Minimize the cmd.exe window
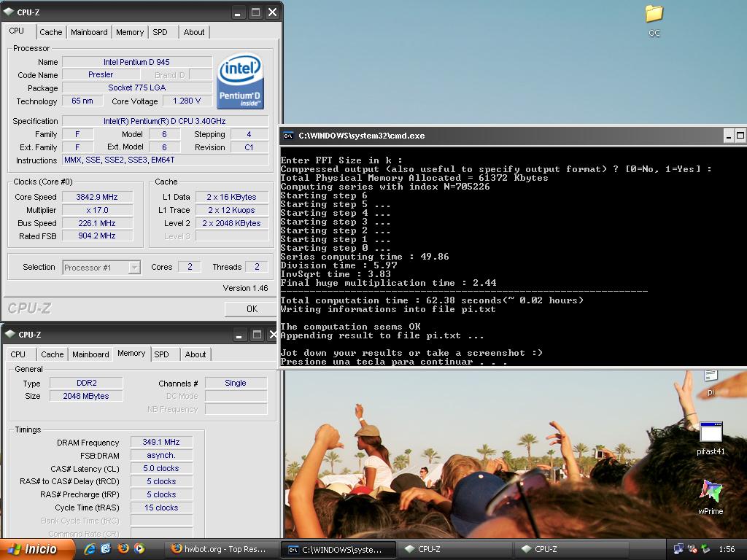 [x=729, y=136]
